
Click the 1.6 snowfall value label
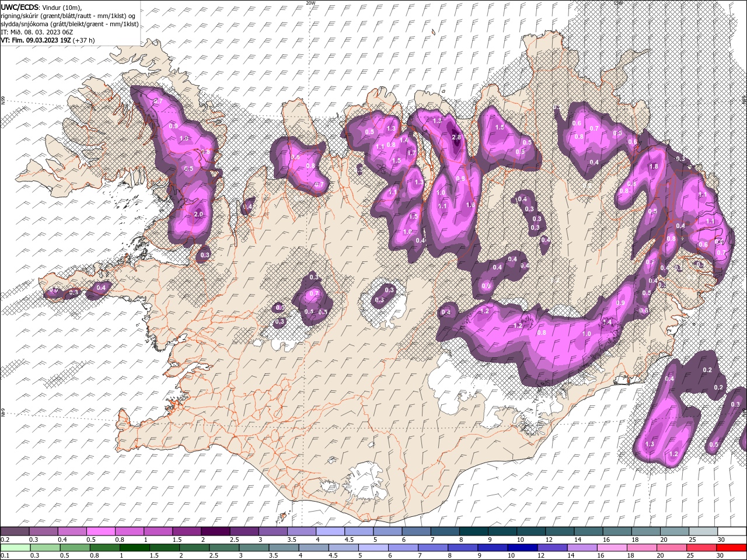click(x=470, y=205)
